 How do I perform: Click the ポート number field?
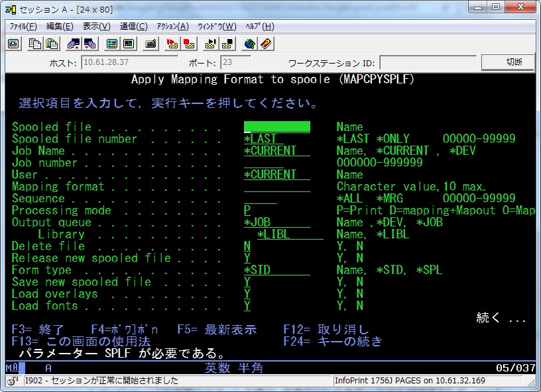point(235,62)
